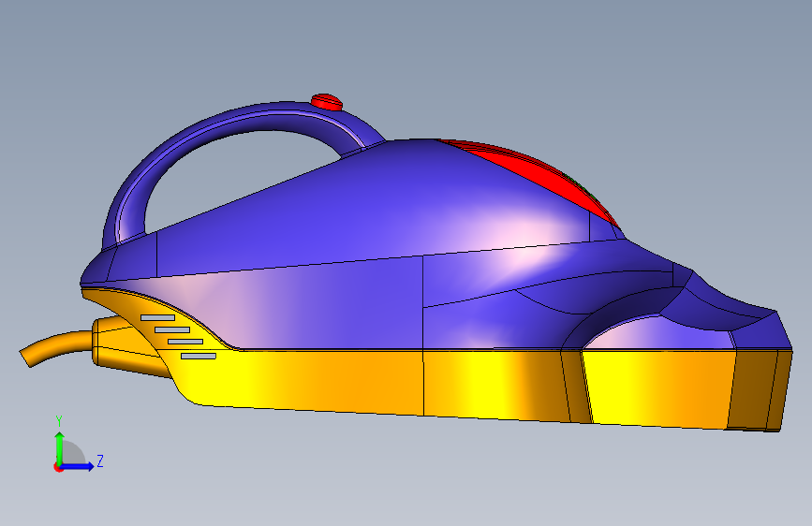Pick the lowest gray vent slot
Viewport: 812px width, 526px height.
[x=199, y=357]
